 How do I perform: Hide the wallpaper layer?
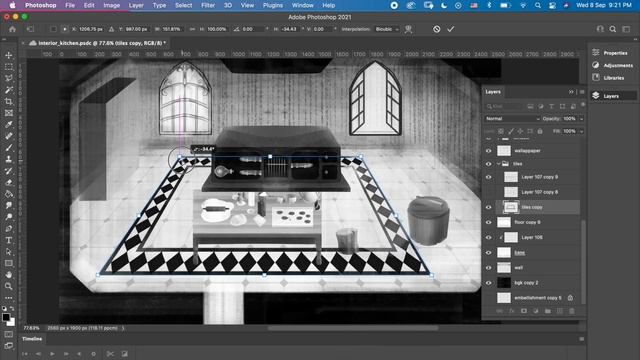point(489,151)
